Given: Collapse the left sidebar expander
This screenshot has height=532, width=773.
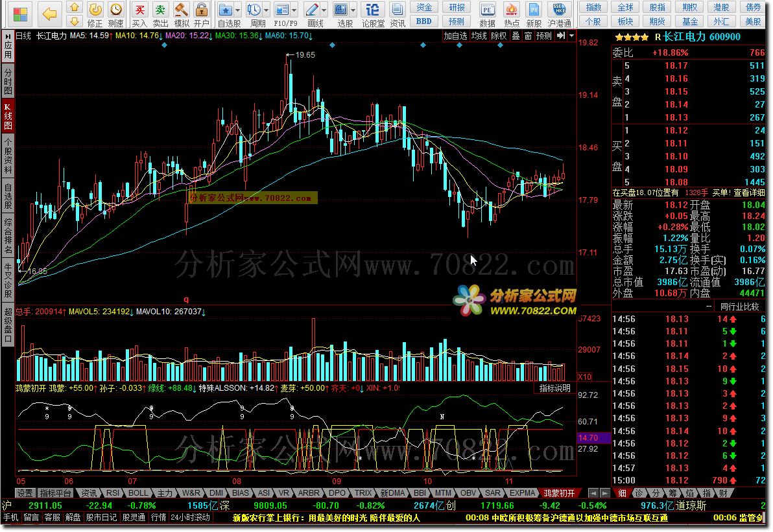Looking at the screenshot, I should [x=8, y=36].
